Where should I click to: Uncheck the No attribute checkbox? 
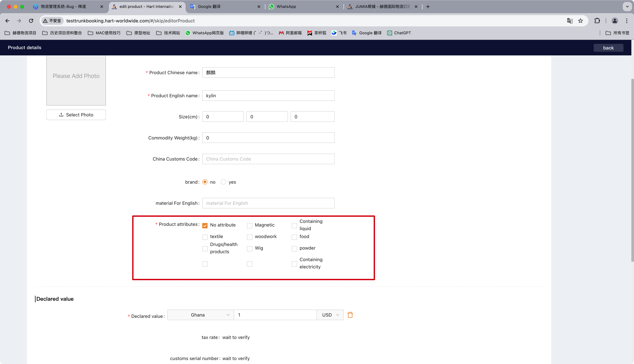[x=205, y=226]
